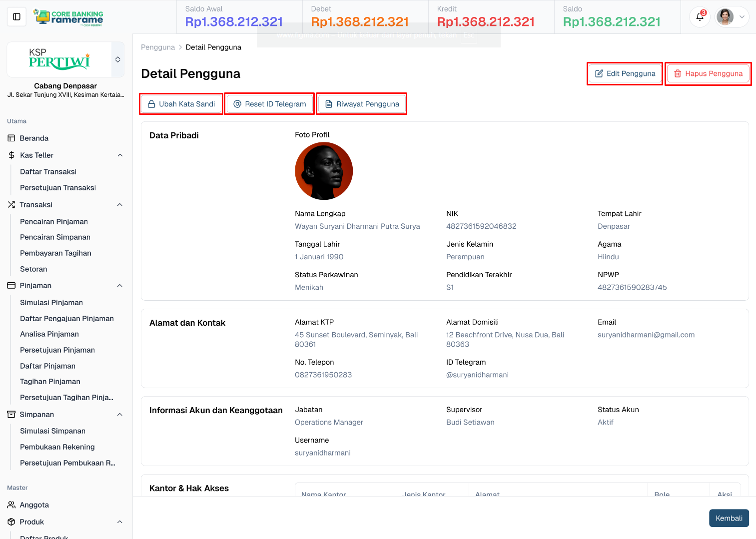Open the profile account dropdown
This screenshot has width=756, height=539.
click(x=732, y=16)
